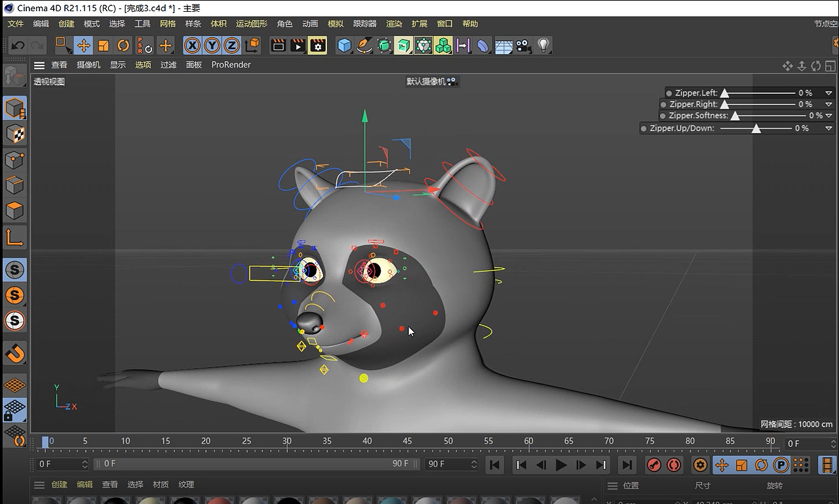Add a Floor environment object
This screenshot has width=839, height=504.
click(503, 46)
